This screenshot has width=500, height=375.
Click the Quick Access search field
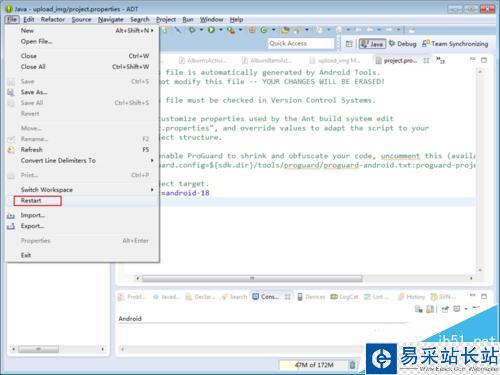click(x=301, y=44)
